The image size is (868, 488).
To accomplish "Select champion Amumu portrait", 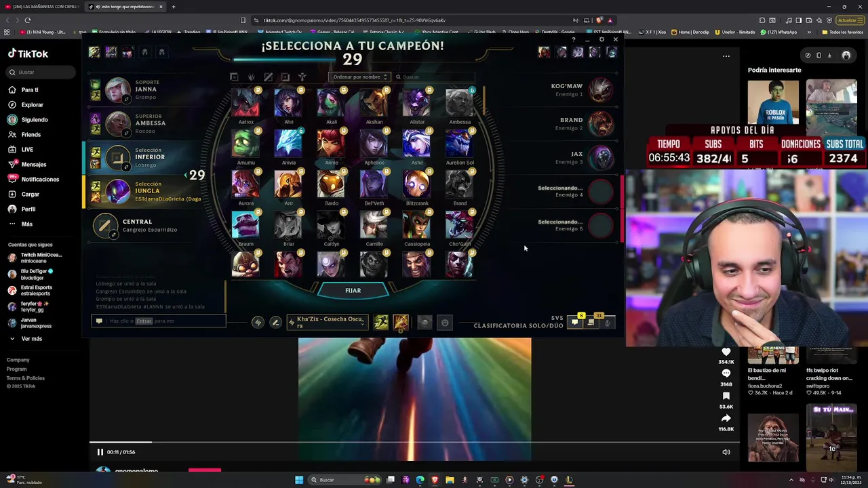I will click(x=245, y=144).
